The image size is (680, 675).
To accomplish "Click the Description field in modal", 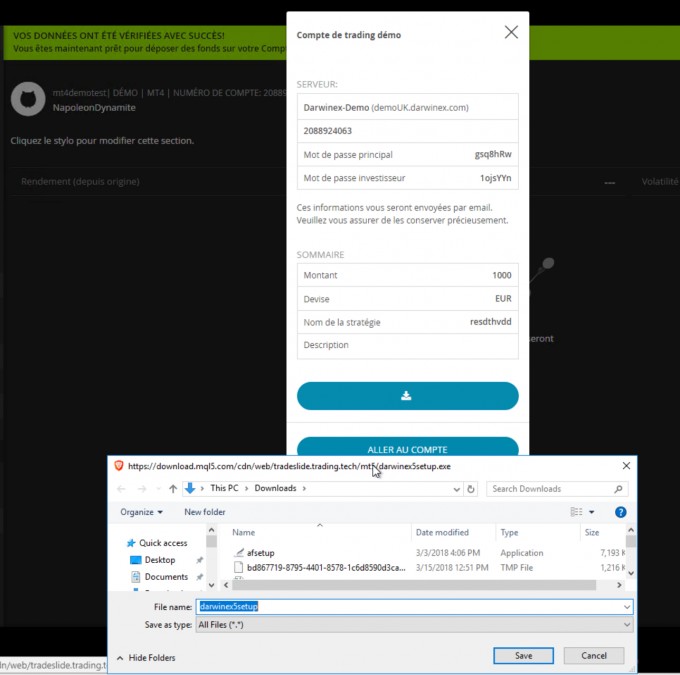I will [x=407, y=345].
